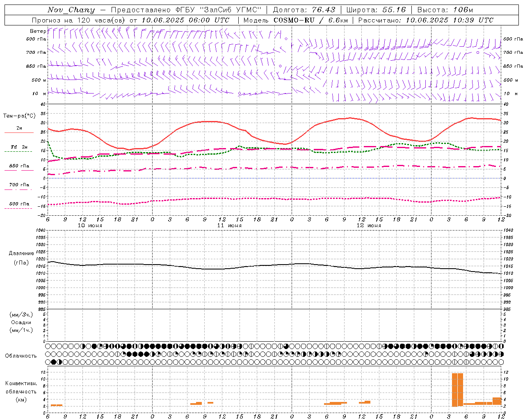The image size is (525, 420).
Task: Click the elevation value "Высота: 106м"
Action: tap(445, 10)
